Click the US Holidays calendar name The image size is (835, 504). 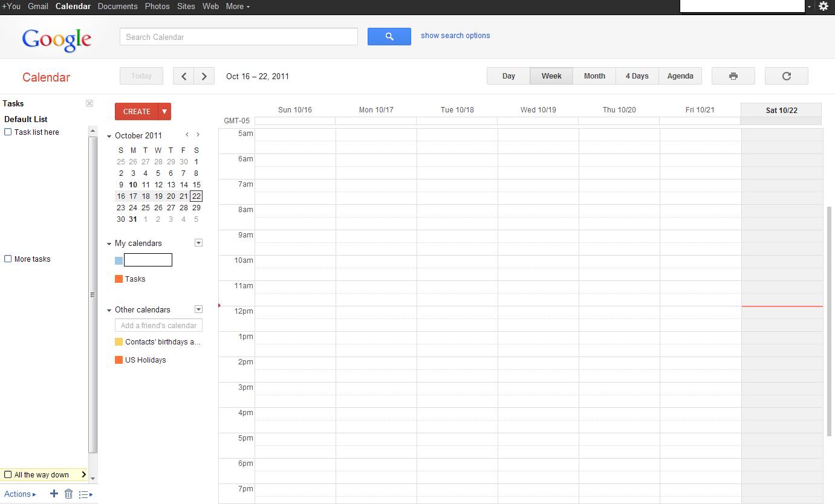point(145,360)
